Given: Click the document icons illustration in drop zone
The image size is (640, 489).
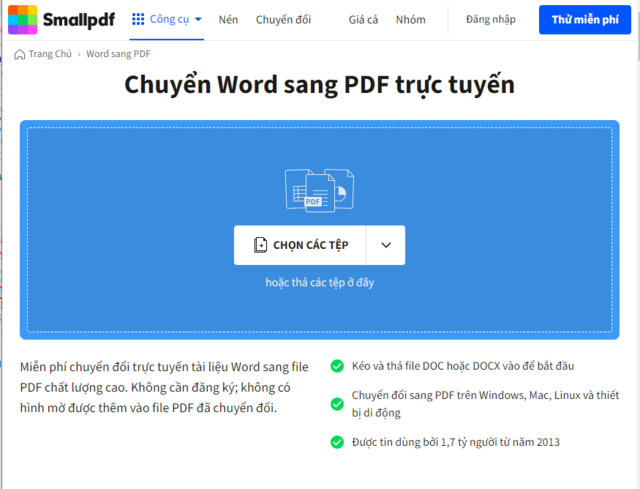Looking at the screenshot, I should tap(319, 190).
